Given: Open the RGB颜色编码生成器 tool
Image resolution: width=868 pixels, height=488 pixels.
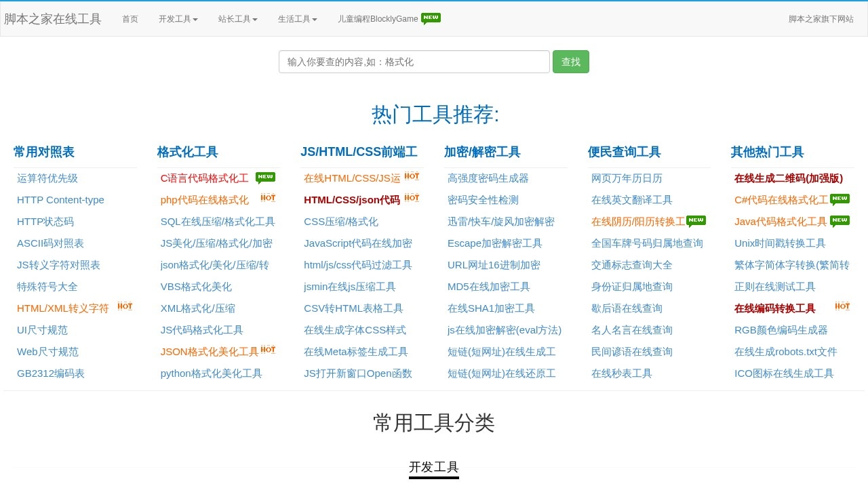Looking at the screenshot, I should (x=781, y=330).
